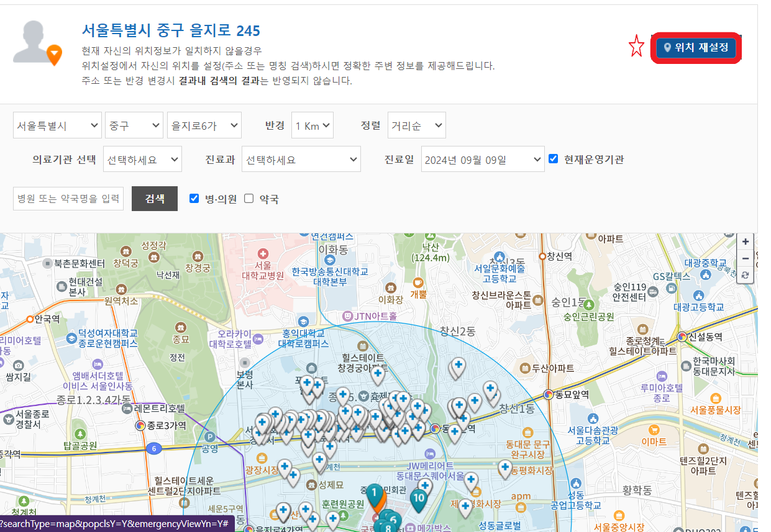Click the 신설동역 subway station icon
Viewport: 771px width, 532px height.
click(x=682, y=337)
